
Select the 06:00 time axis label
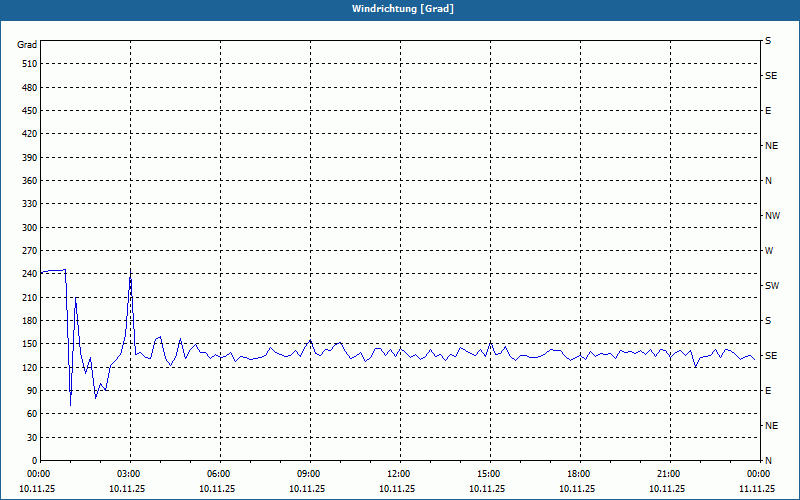point(220,474)
